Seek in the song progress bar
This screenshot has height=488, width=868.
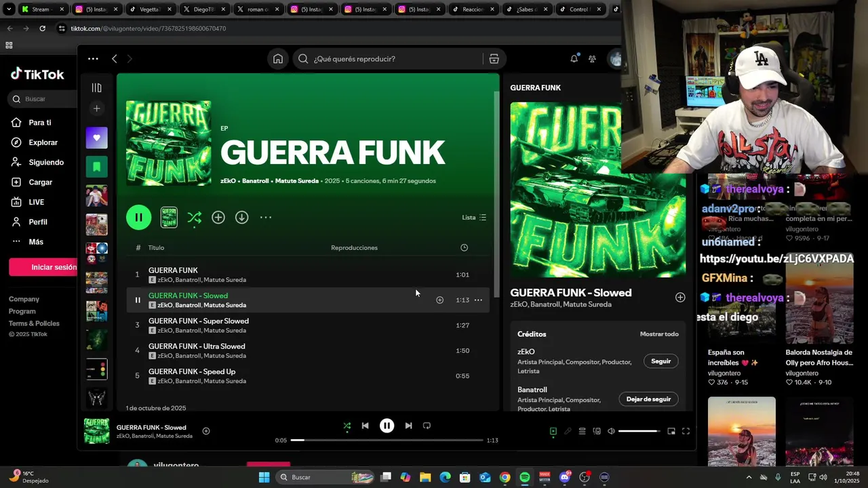(387, 440)
